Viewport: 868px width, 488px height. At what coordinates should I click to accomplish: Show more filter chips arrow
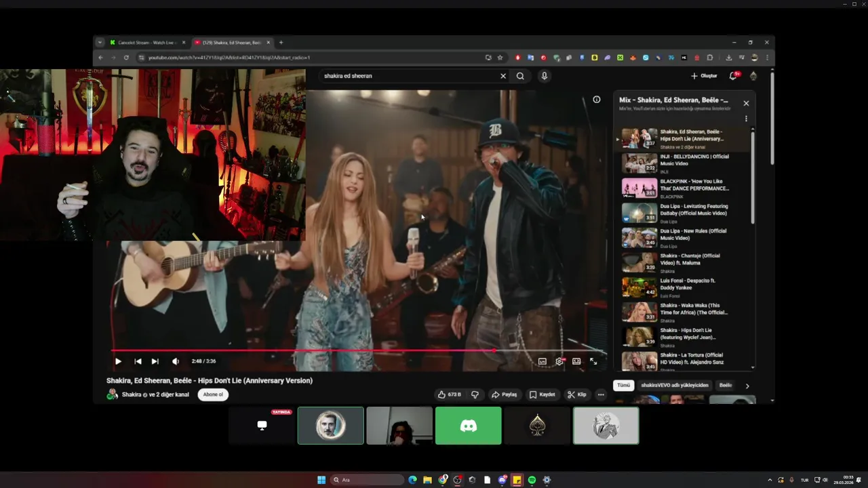point(747,386)
